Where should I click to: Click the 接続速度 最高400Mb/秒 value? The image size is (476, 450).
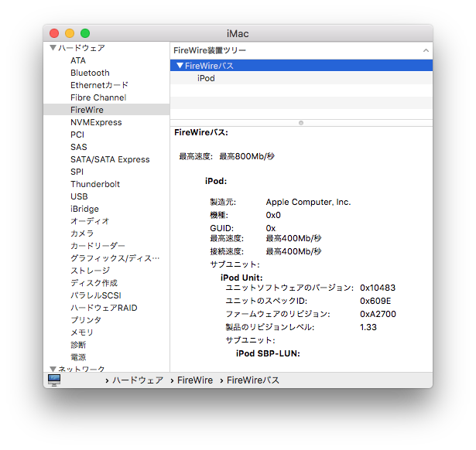pyautogui.click(x=293, y=251)
